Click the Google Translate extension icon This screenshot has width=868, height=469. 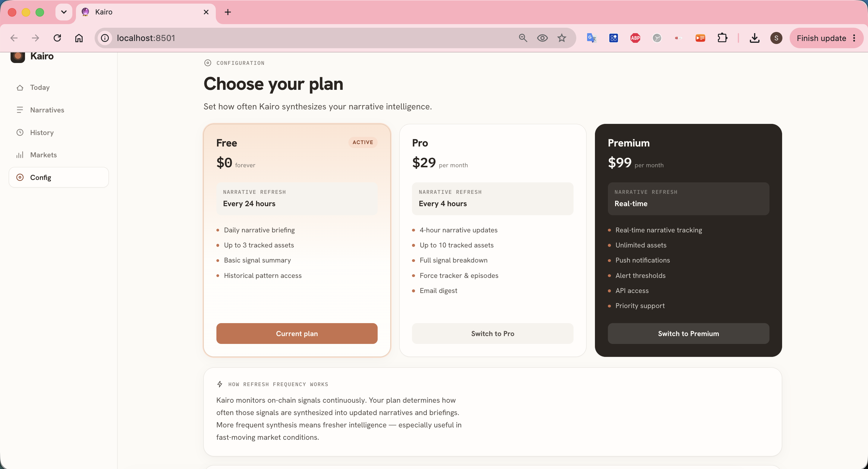(x=591, y=38)
